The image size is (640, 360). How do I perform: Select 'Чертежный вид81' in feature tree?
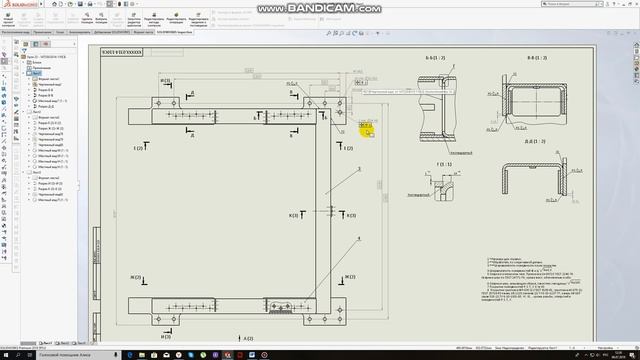[x=51, y=194]
